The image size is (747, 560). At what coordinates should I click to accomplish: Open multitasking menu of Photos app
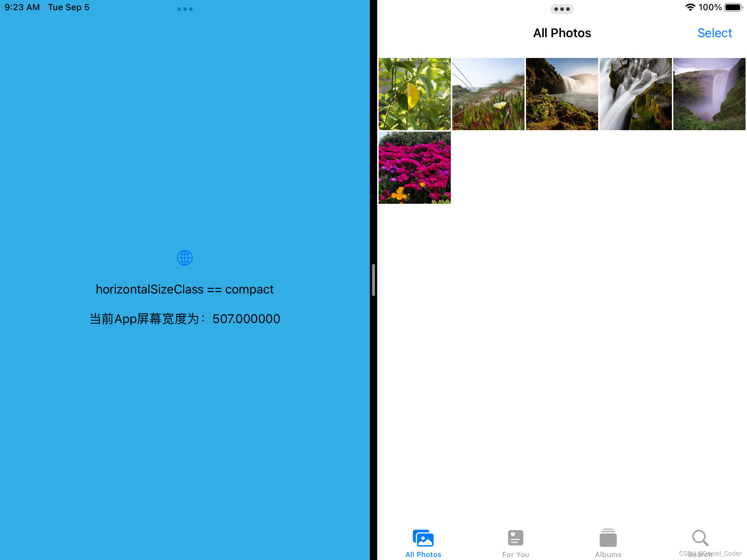pyautogui.click(x=562, y=9)
